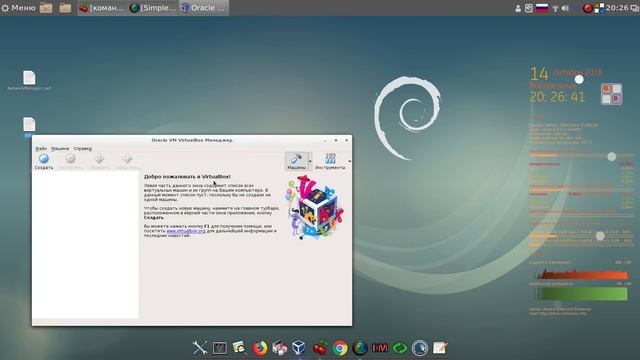Open the Справка menu in VirtualBox
Image resolution: width=640 pixels, height=360 pixels.
[x=82, y=149]
